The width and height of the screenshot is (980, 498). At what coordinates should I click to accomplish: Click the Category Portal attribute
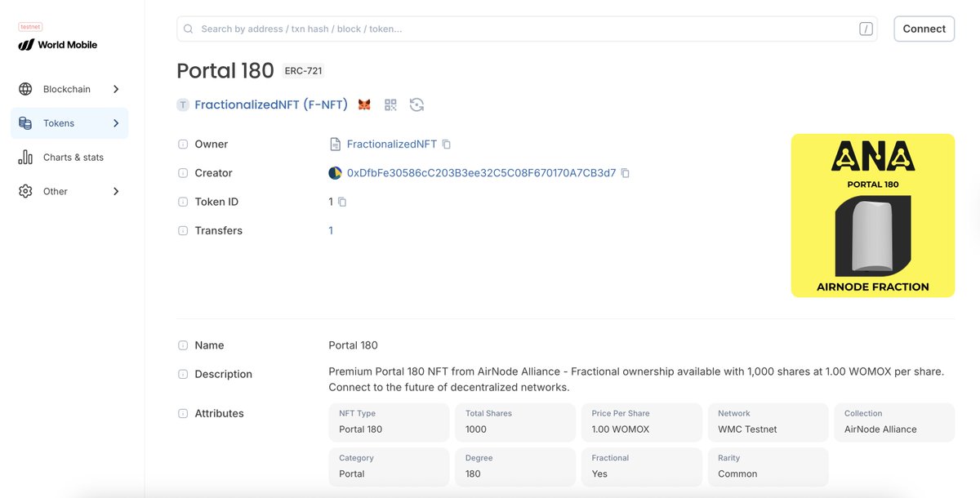point(389,467)
